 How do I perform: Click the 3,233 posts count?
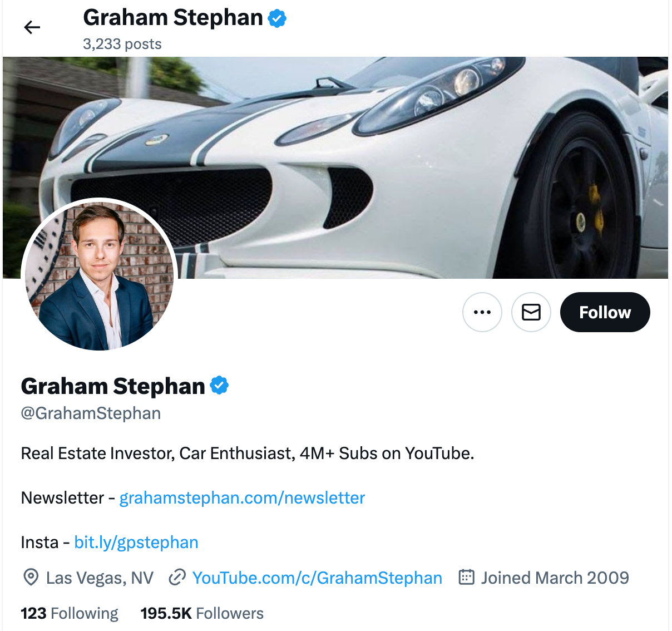point(122,44)
